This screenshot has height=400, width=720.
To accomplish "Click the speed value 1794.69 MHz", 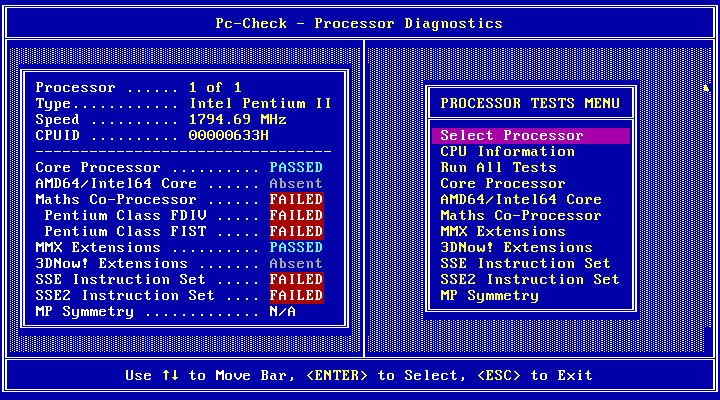I will tap(238, 120).
